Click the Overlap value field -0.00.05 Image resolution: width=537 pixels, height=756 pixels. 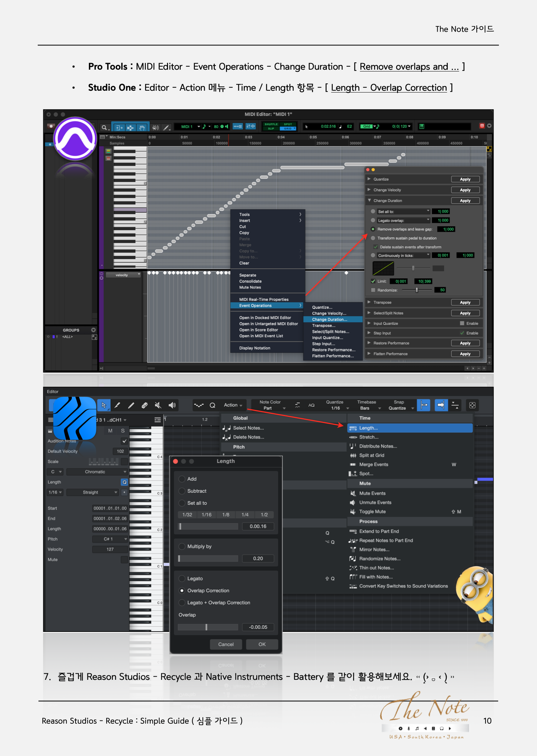point(258,627)
